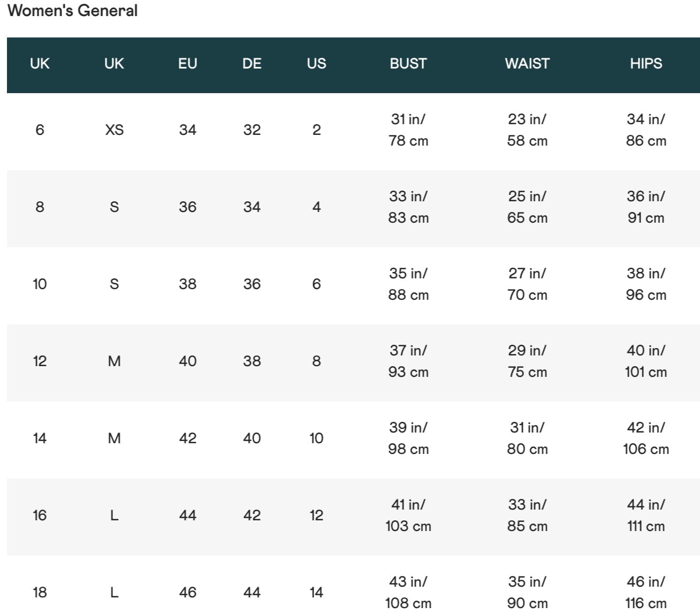Screen dimensions: 700x614
Task: Click the DE column header
Action: coord(252,63)
